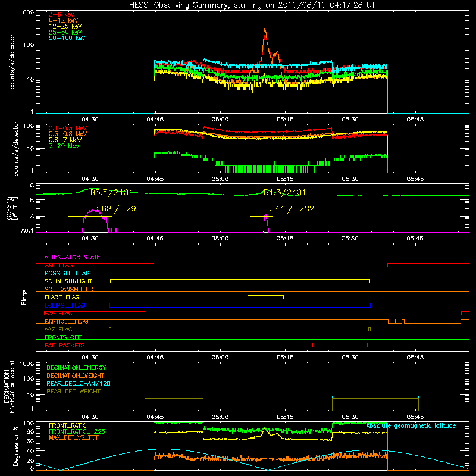Click the 05:00 tick label under the Flags panel
The height and width of the screenshot is (476, 476).
pos(220,358)
